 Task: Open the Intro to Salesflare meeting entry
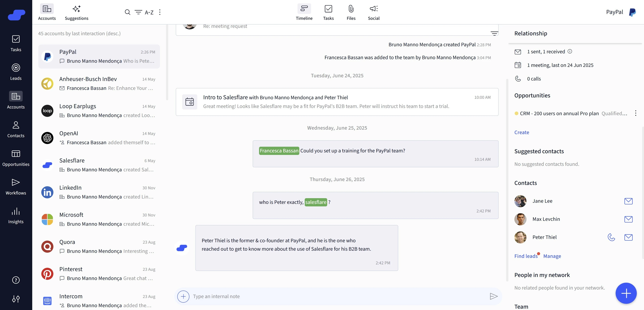pos(337,102)
